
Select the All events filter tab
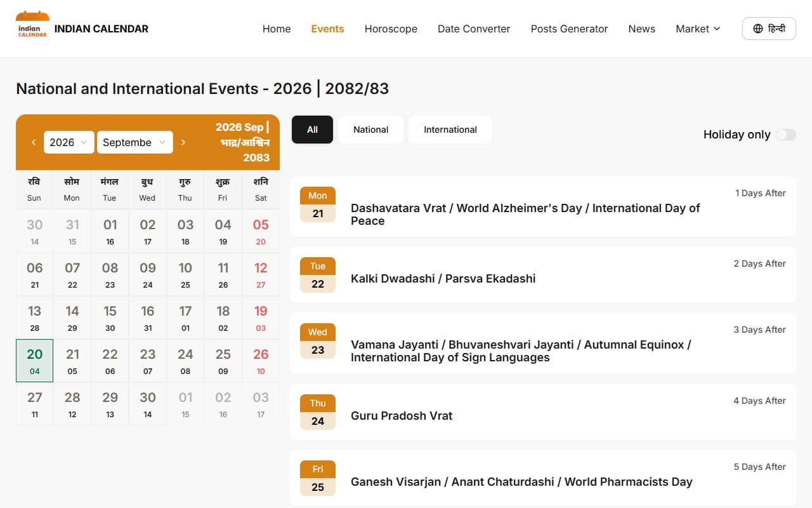(312, 130)
